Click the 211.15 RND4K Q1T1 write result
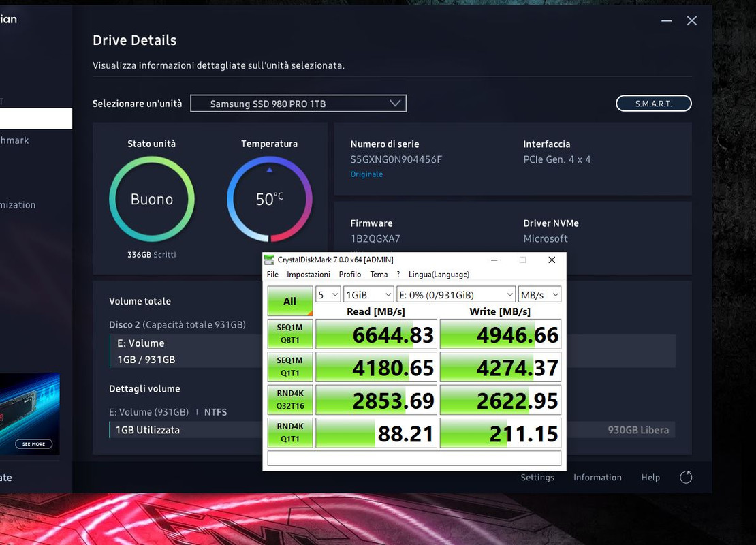Viewport: 756px width, 545px height. (x=501, y=433)
